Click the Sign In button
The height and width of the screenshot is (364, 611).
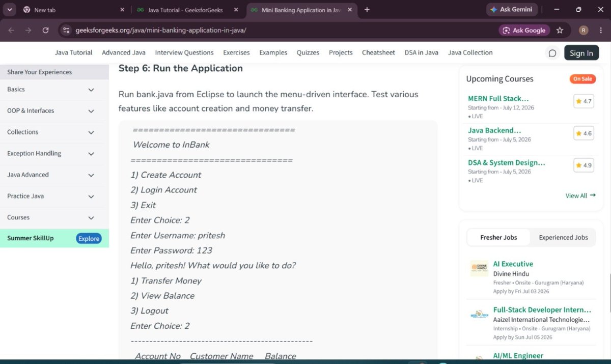(581, 53)
